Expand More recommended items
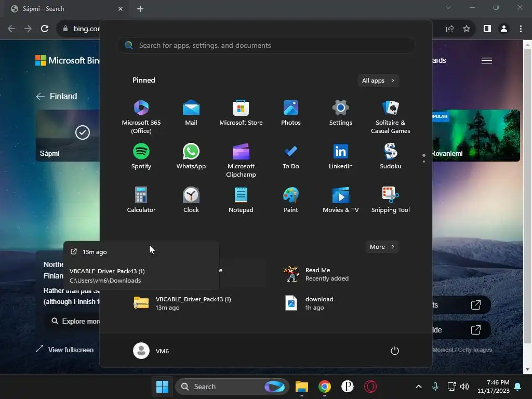Viewport: 532px width, 399px height. 382,247
